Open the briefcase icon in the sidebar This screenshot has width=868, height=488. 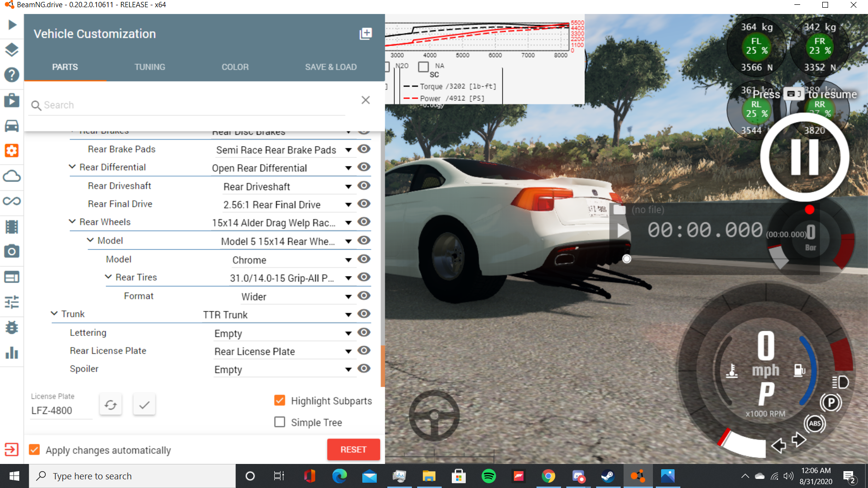(12, 100)
